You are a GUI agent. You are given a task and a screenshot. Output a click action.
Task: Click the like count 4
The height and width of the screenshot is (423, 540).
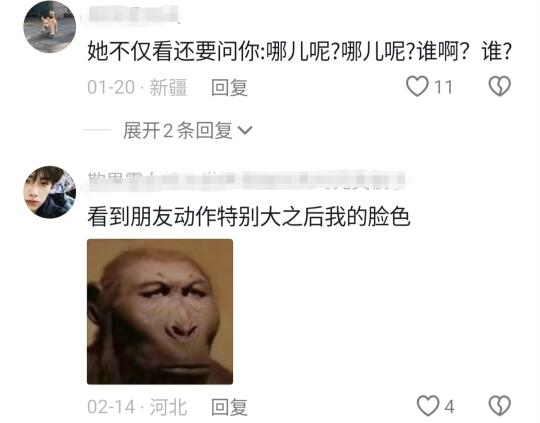[x=449, y=407]
